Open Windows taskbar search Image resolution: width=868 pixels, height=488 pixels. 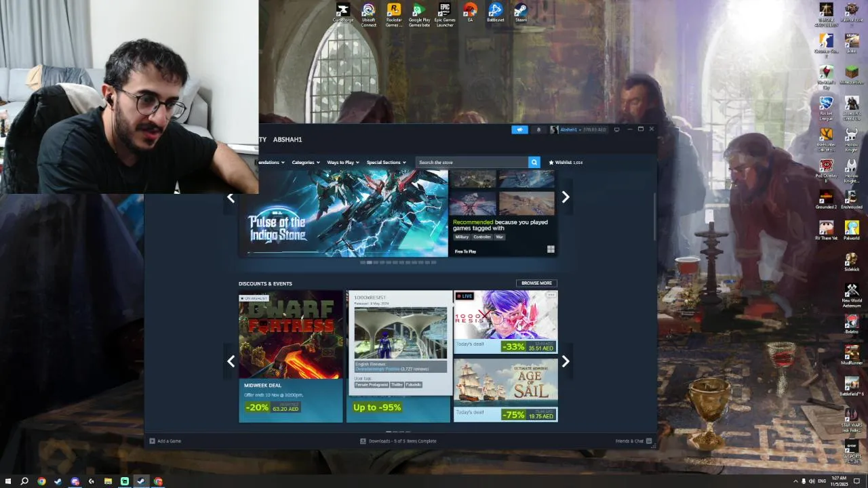24,481
